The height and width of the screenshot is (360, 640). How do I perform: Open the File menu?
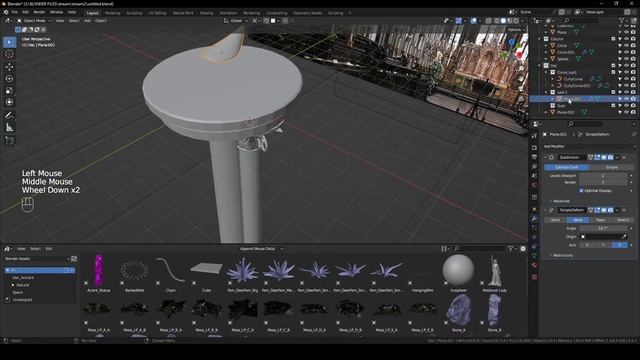(15, 13)
